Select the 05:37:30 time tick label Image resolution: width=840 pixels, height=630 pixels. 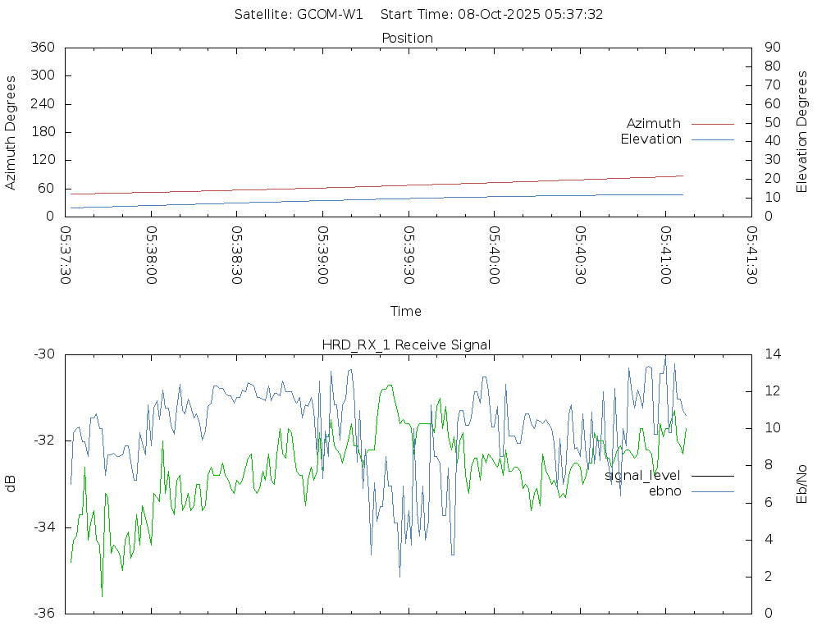coord(66,256)
